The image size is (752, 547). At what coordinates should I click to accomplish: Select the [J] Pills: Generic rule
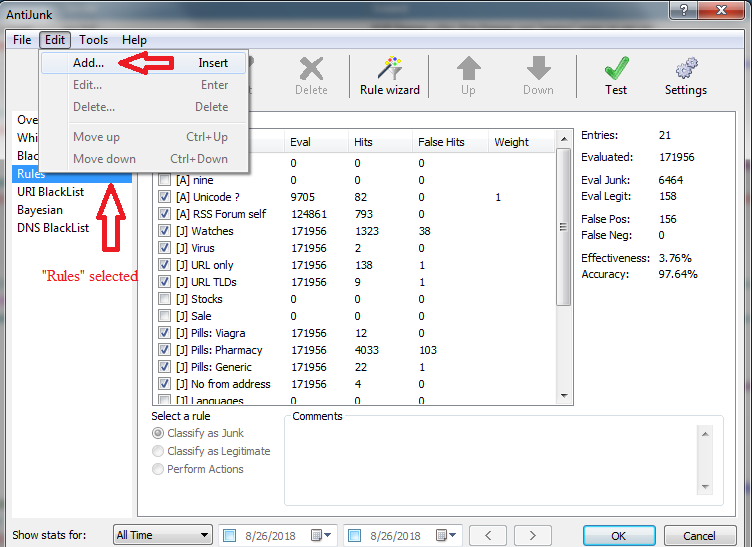tap(355, 367)
